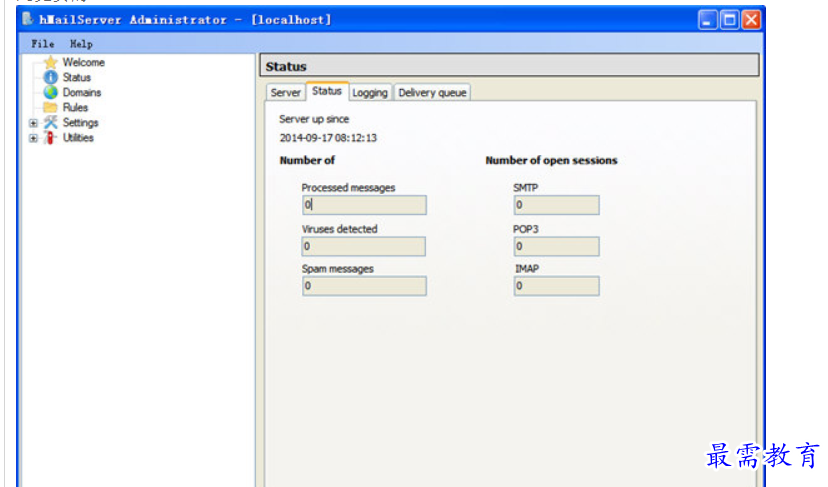Close the hMailServer Administrator window
Image resolution: width=828 pixels, height=487 pixels.
tap(751, 20)
